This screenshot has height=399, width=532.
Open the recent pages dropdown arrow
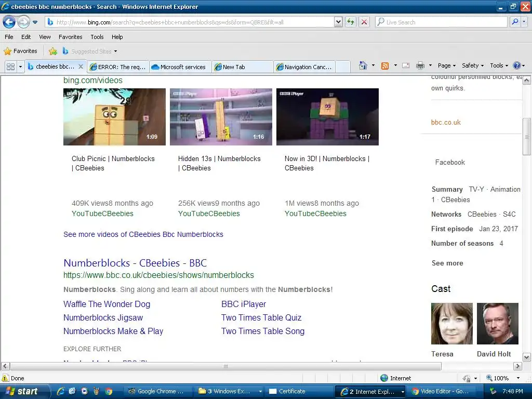(35, 22)
